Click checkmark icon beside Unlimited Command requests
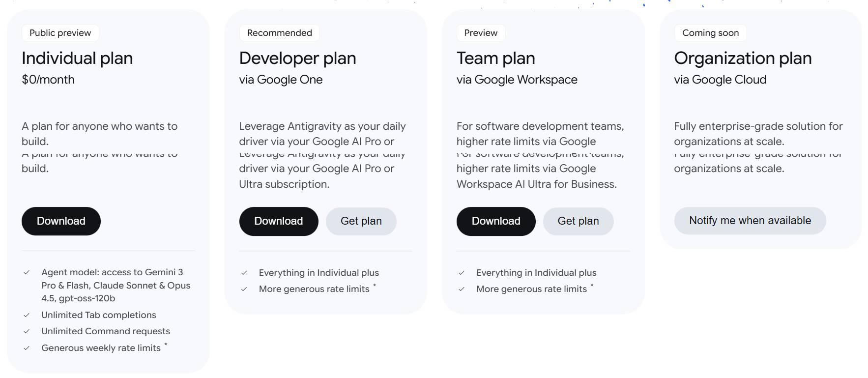The height and width of the screenshot is (378, 868). point(27,331)
